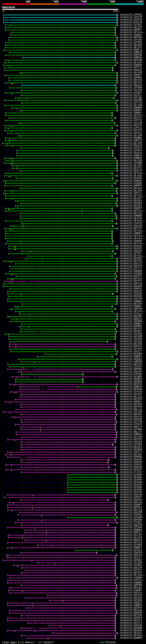Click the query end position 579
This screenshot has height=644, width=146.
coord(115,11)
